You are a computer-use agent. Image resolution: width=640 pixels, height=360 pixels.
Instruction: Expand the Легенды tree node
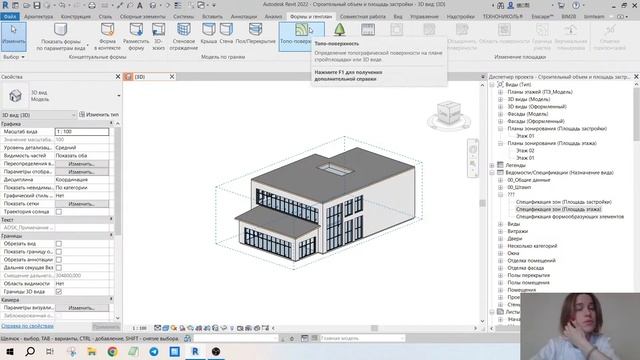[492, 165]
